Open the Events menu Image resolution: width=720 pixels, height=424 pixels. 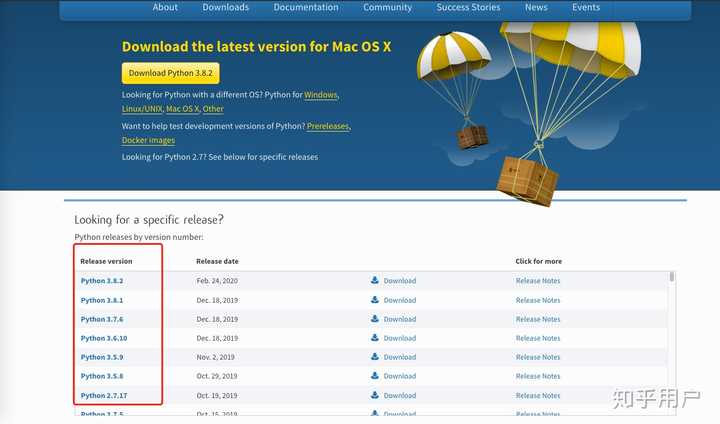(586, 7)
